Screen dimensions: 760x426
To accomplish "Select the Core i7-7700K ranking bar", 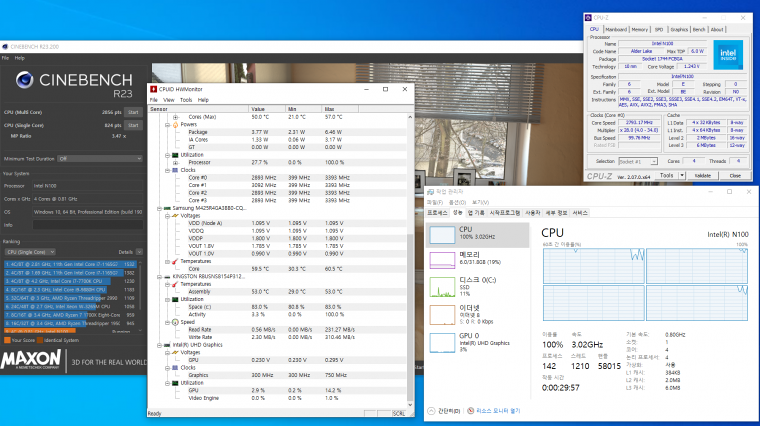I will [x=57, y=281].
